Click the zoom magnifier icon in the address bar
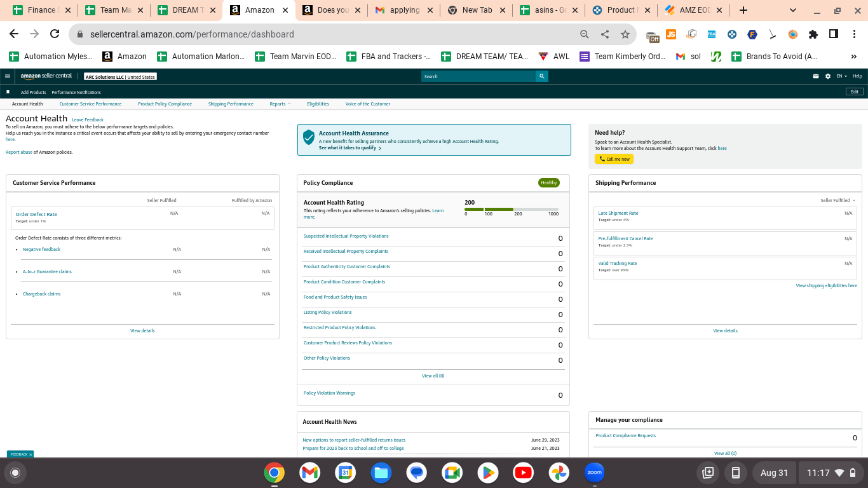 pos(585,34)
